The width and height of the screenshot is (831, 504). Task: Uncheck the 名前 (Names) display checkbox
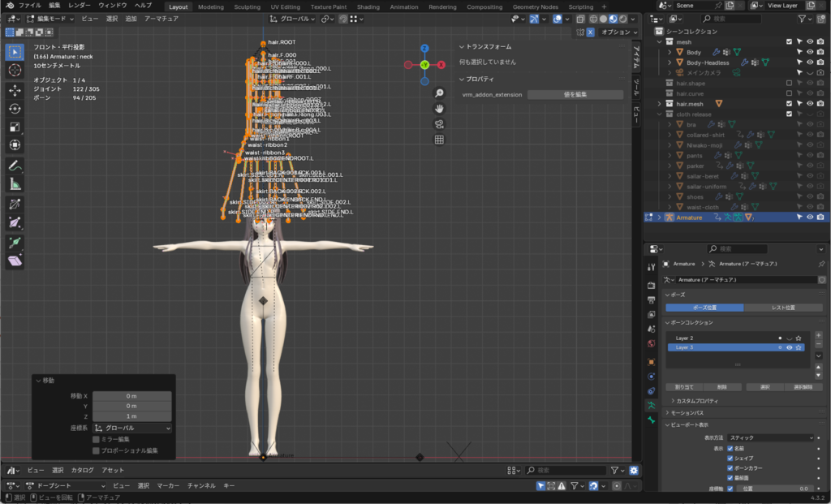tap(730, 448)
